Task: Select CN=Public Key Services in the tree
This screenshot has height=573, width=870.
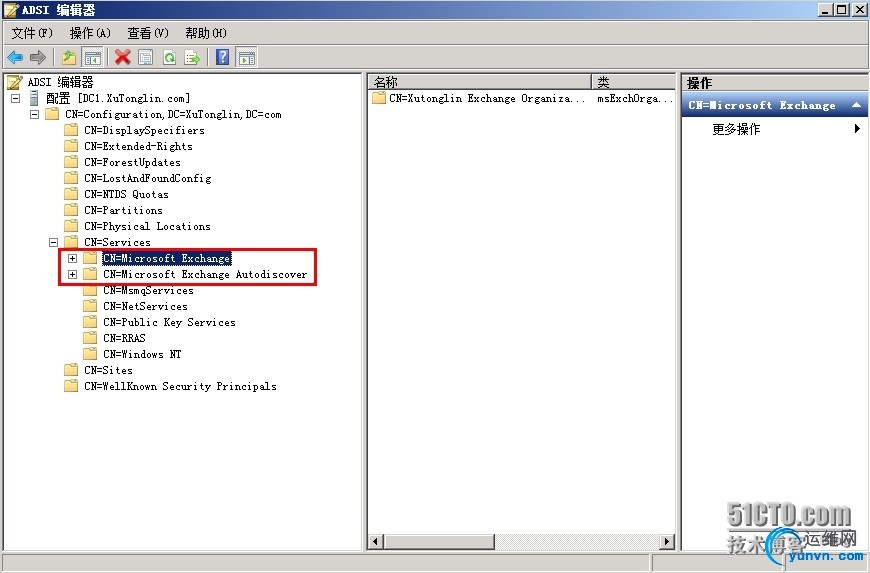Action: coord(169,322)
